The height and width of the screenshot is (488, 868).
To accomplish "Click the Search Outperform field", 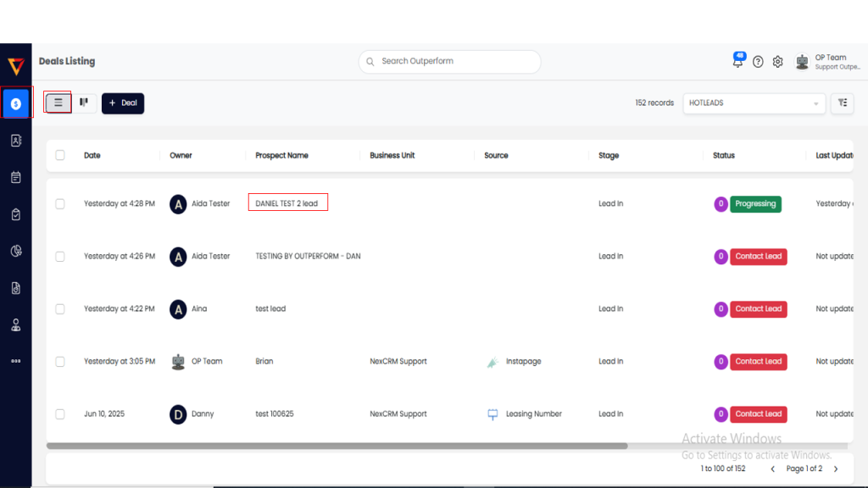I will coord(449,61).
